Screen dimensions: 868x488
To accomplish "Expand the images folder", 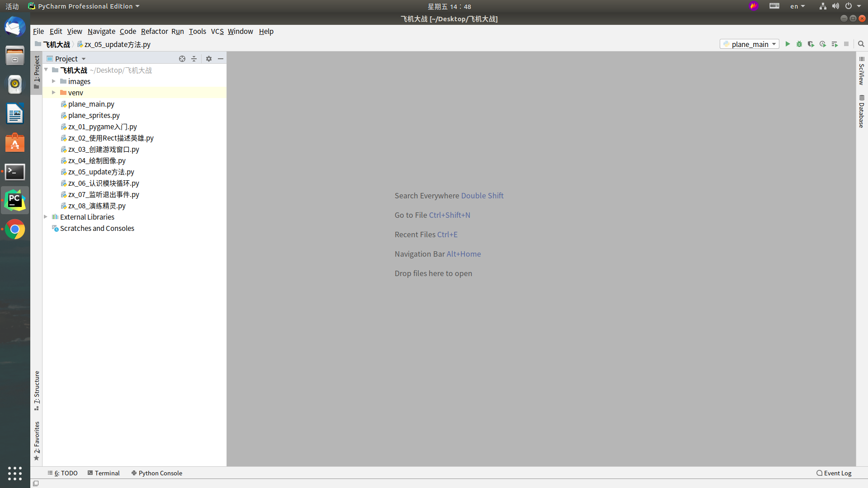I will click(54, 81).
